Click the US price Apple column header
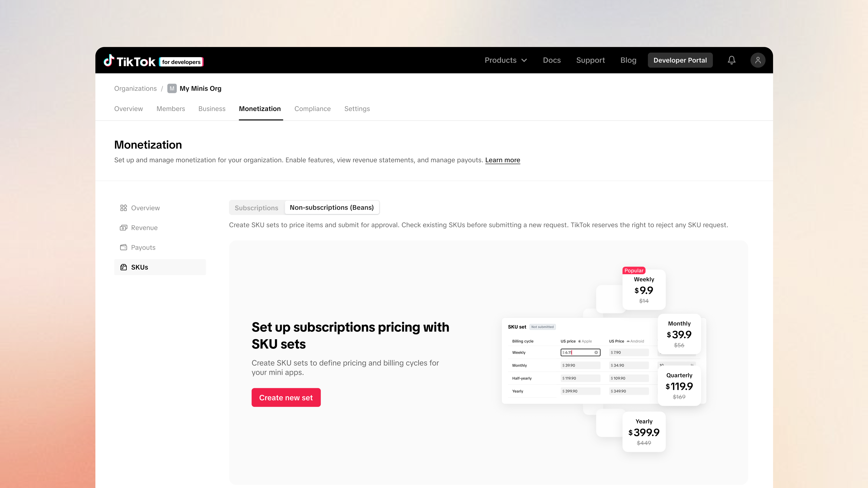The height and width of the screenshot is (488, 868). pyautogui.click(x=576, y=341)
